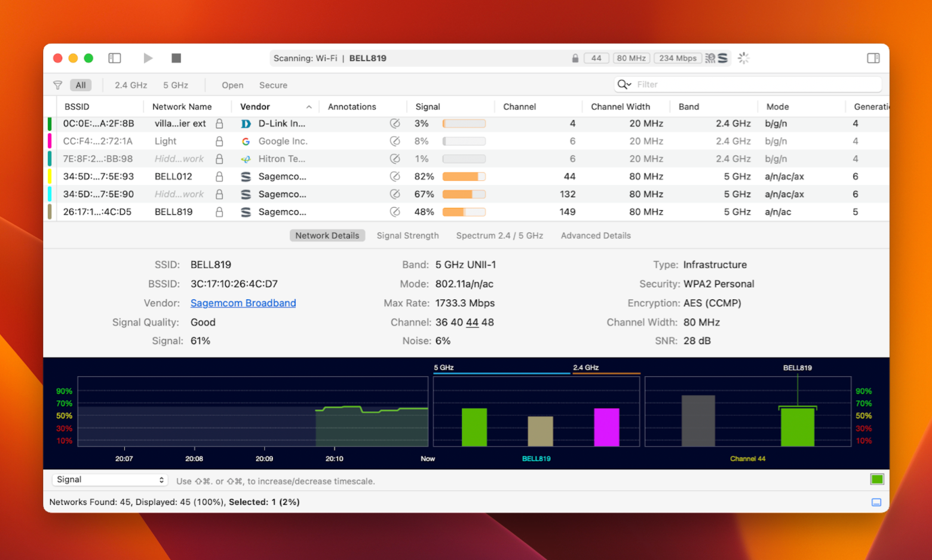The image size is (932, 560).
Task: Click the yellow color swatch for BELL012 row
Action: pyautogui.click(x=50, y=177)
